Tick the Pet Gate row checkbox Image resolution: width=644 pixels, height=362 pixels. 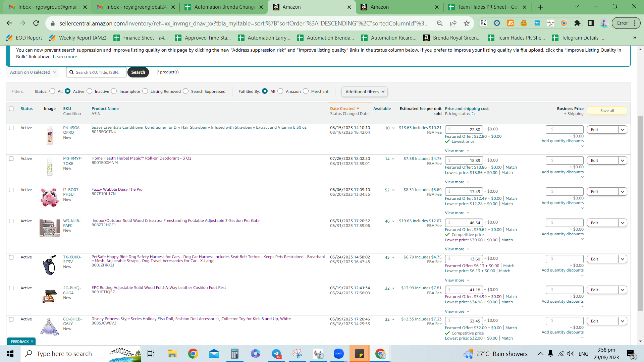tap(11, 221)
